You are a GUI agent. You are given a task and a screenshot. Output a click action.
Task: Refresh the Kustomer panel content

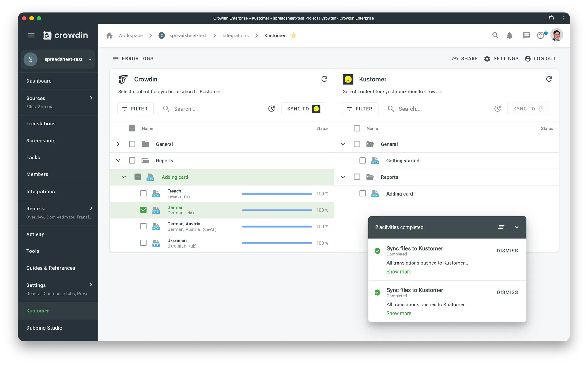click(549, 79)
